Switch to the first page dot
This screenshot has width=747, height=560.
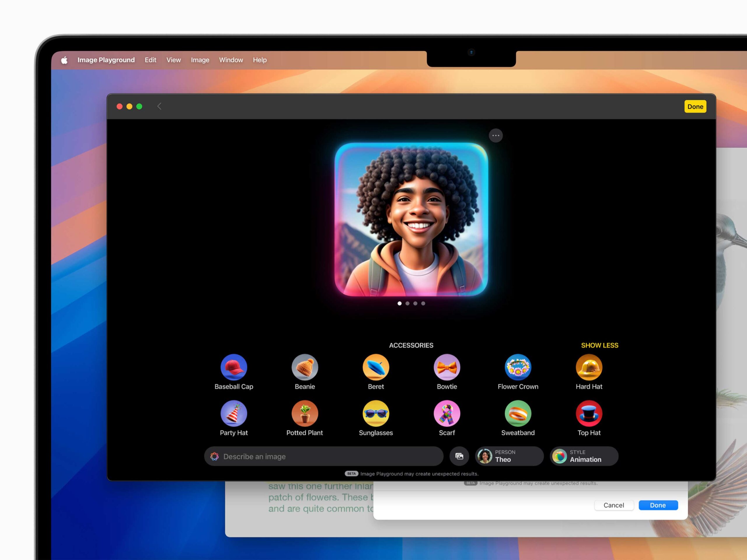click(x=399, y=303)
